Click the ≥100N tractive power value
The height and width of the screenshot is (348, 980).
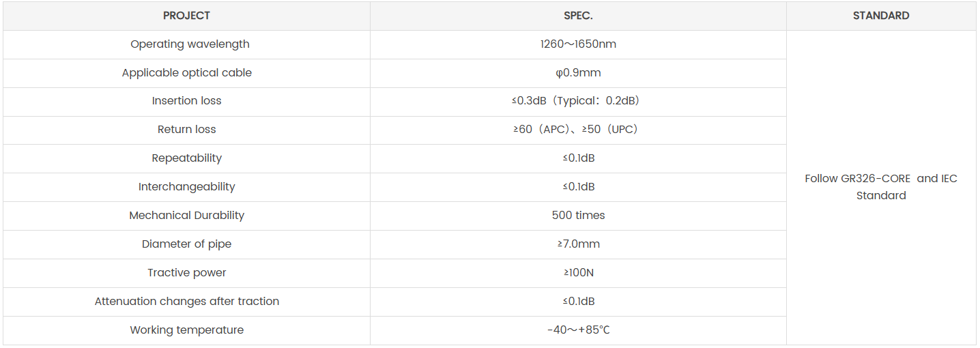pyautogui.click(x=578, y=273)
